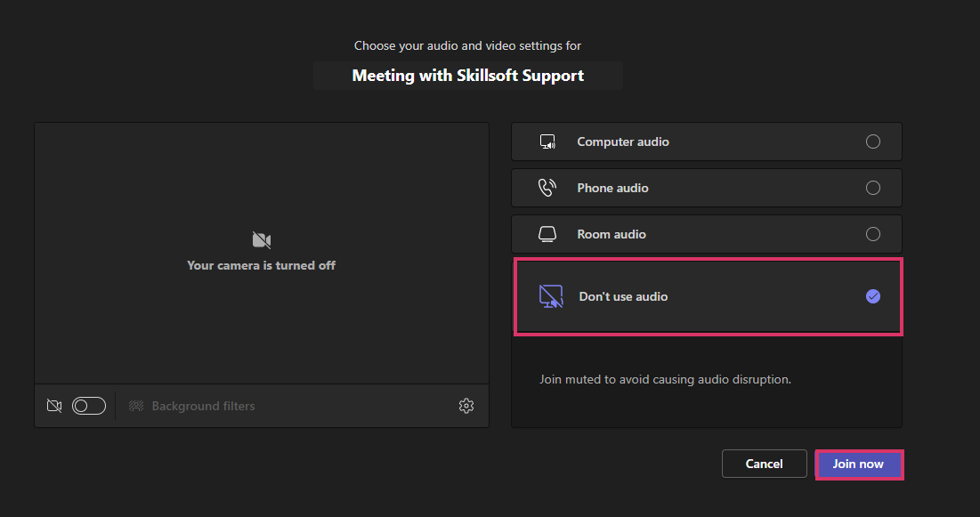
Task: Select the Phone audio radio button
Action: 872,187
